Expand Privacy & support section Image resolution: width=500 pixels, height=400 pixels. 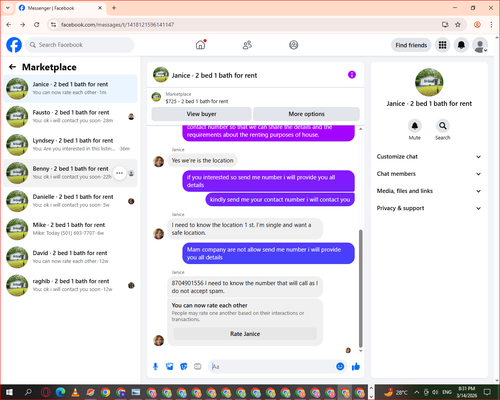pyautogui.click(x=429, y=208)
